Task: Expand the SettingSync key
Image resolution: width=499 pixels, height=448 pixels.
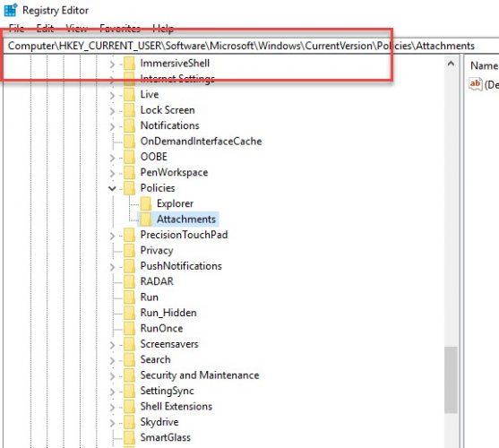Action: pyautogui.click(x=112, y=392)
